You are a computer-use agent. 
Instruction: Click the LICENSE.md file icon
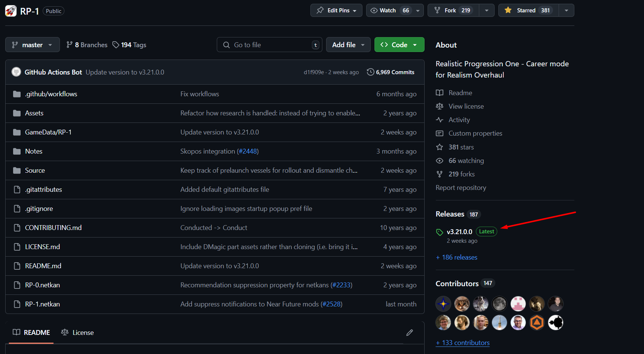tap(16, 247)
